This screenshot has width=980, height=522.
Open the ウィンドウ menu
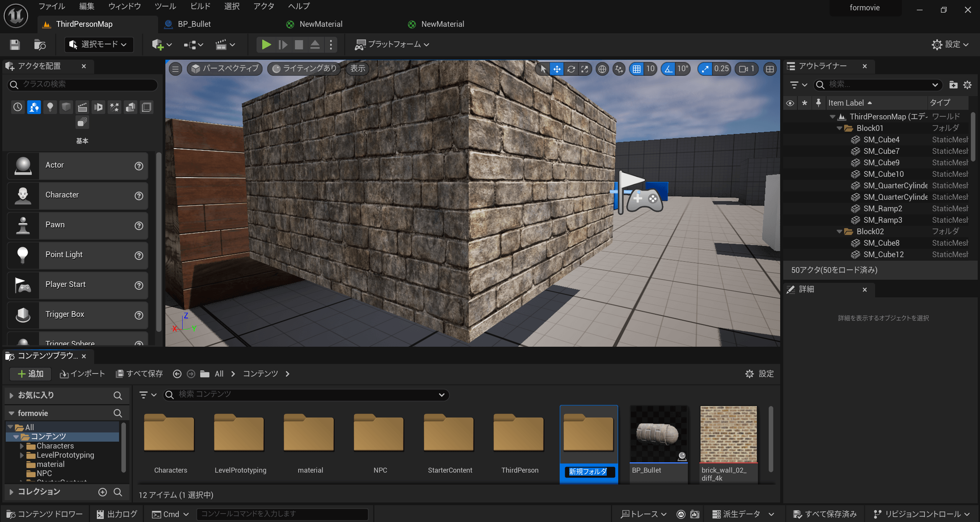coord(124,6)
